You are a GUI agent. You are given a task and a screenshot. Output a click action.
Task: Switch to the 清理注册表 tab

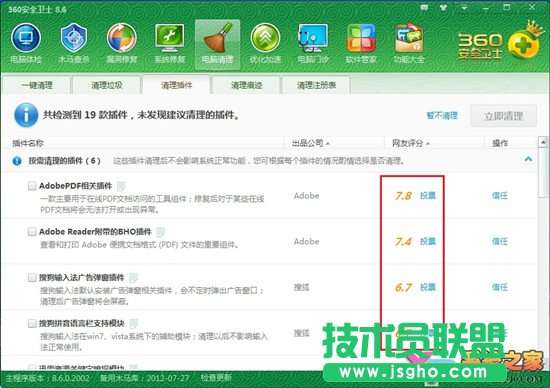click(x=316, y=85)
